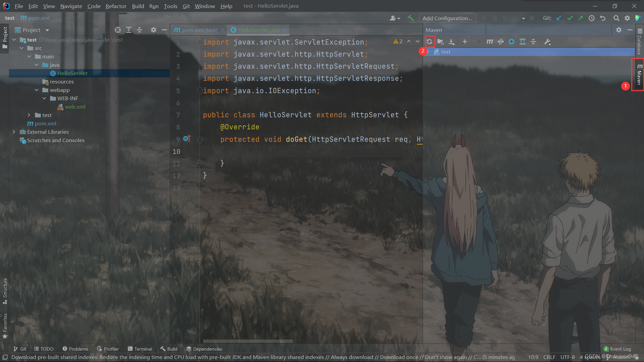The image size is (644, 362).
Task: Click the Add Configuration button
Action: [x=447, y=18]
